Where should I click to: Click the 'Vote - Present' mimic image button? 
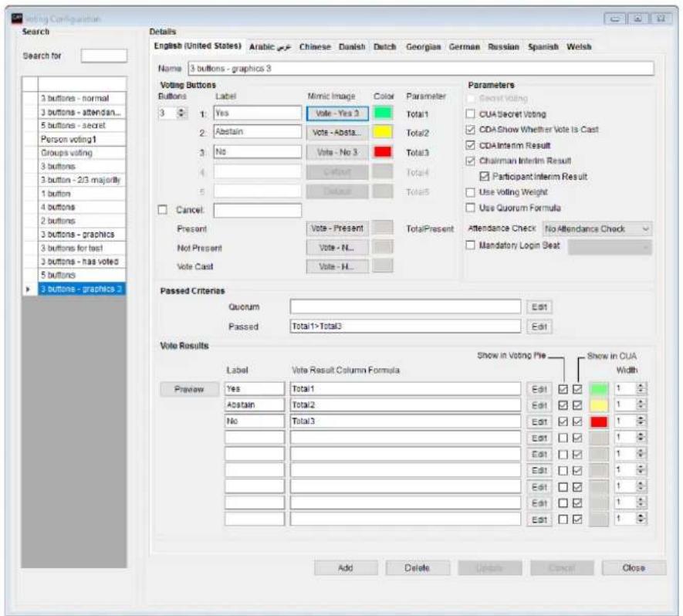(337, 228)
